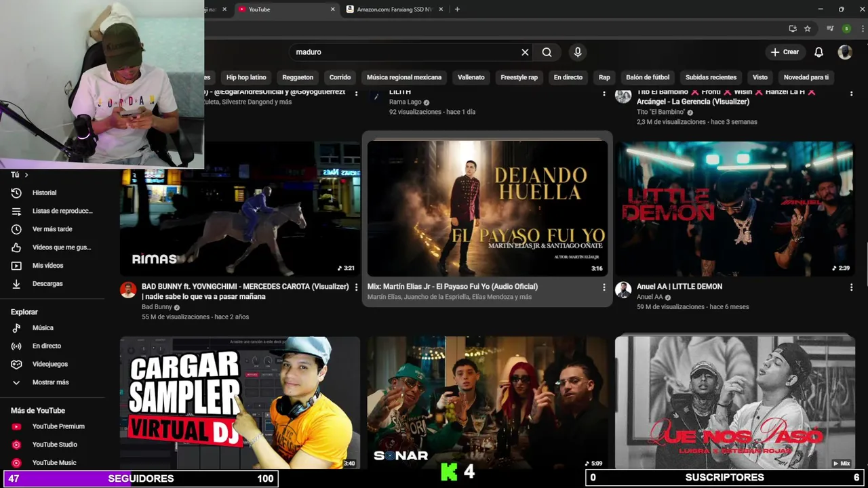868x488 pixels.
Task: Open the account avatar menu
Action: coord(845,52)
